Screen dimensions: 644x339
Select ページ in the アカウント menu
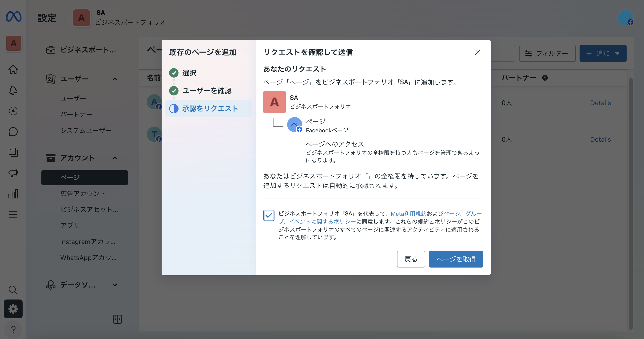[x=84, y=177]
